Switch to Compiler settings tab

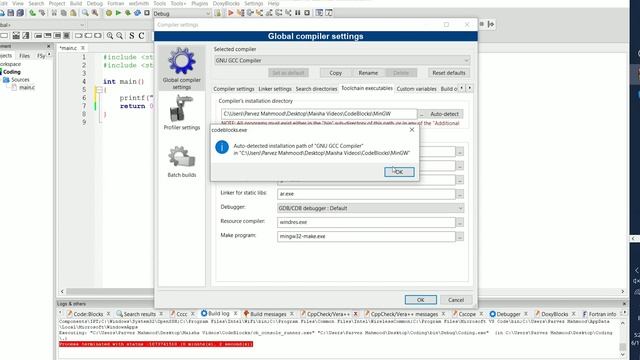click(234, 89)
